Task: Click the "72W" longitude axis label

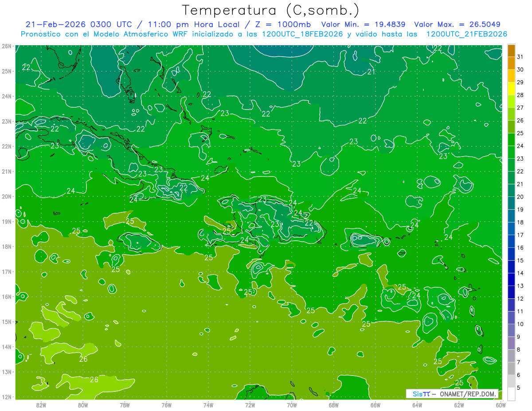Action: pos(250,405)
